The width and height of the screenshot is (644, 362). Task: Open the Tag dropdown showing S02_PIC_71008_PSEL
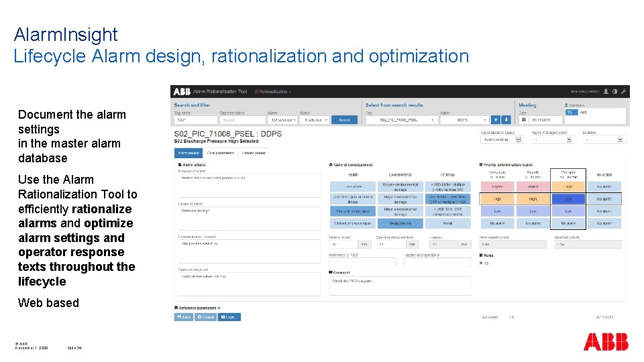click(401, 120)
